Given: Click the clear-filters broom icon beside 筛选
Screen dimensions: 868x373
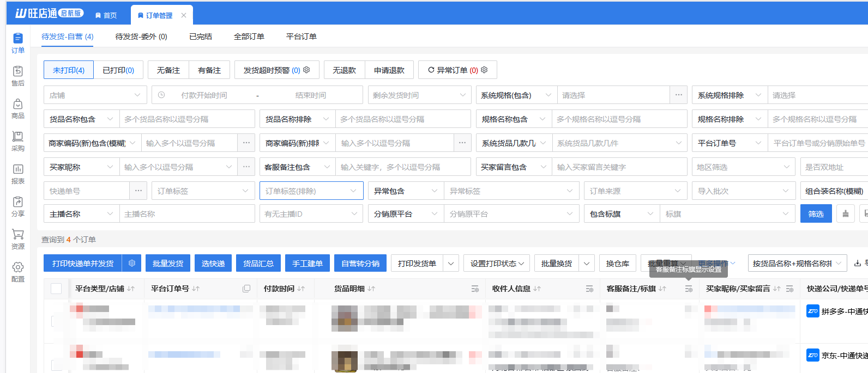Looking at the screenshot, I should (x=845, y=213).
